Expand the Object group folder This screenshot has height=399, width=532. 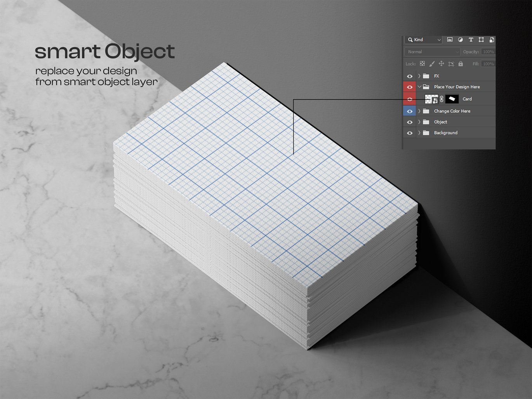click(x=419, y=122)
